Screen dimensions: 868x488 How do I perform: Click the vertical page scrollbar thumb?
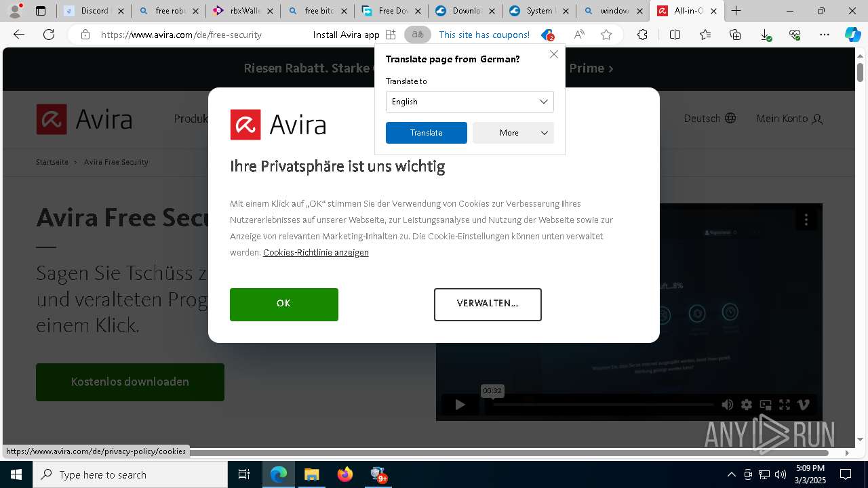click(860, 71)
